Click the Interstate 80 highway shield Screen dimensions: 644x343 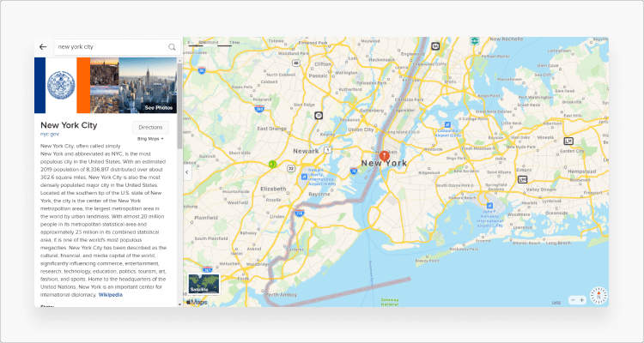(201, 70)
